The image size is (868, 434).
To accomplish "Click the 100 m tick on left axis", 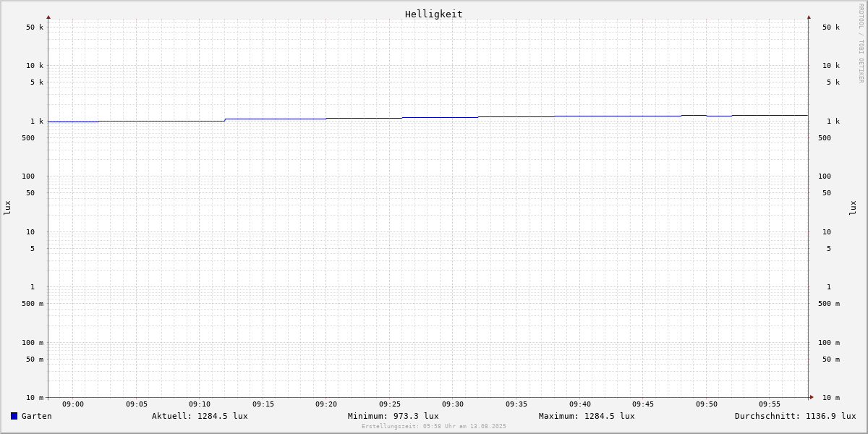I will point(33,343).
